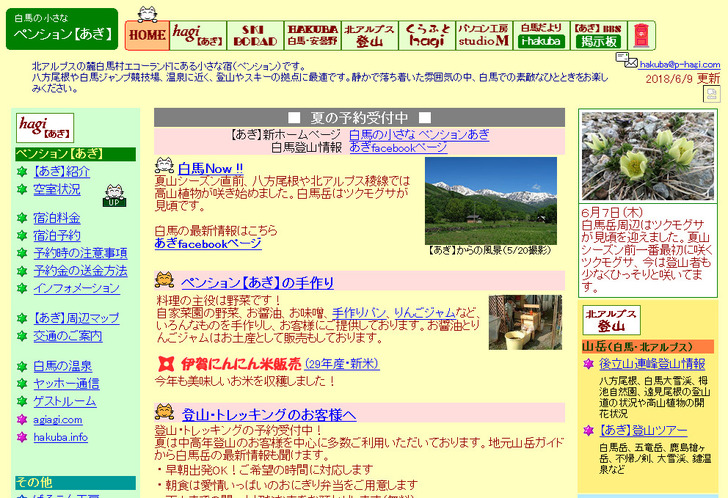Open the 空室状況 vacancy link
Image resolution: width=728 pixels, height=498 pixels.
[56, 189]
